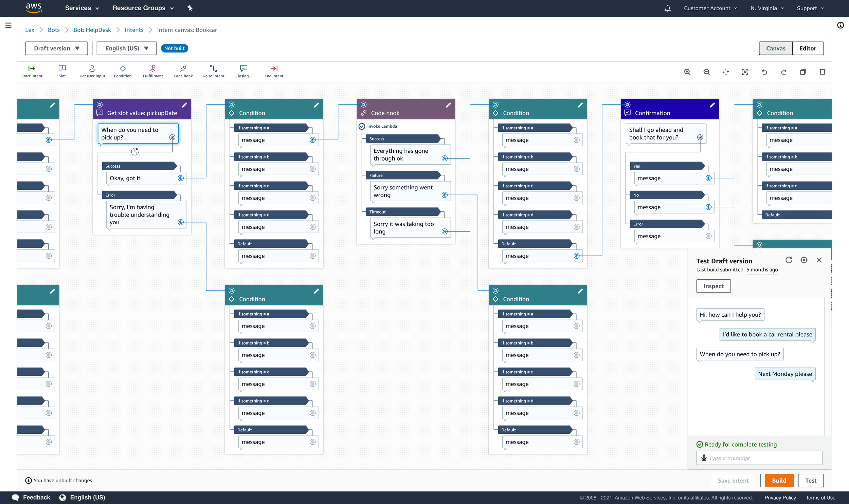Open the English (US) language dropdown
849x504 pixels.
126,48
